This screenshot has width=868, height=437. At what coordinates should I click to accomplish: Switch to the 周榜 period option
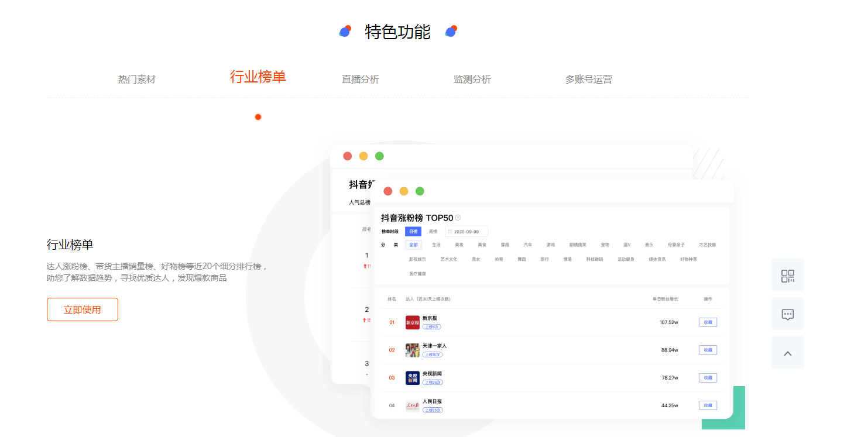(433, 232)
